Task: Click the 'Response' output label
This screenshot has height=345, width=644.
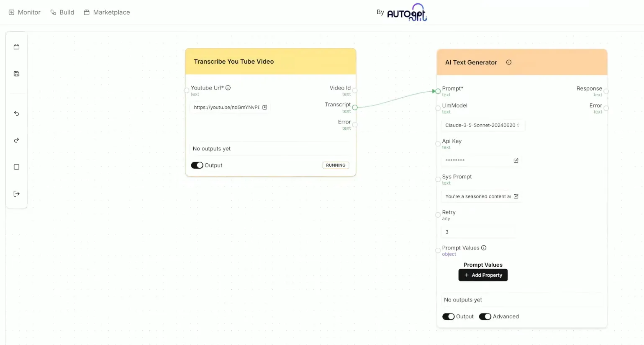Action: tap(589, 88)
